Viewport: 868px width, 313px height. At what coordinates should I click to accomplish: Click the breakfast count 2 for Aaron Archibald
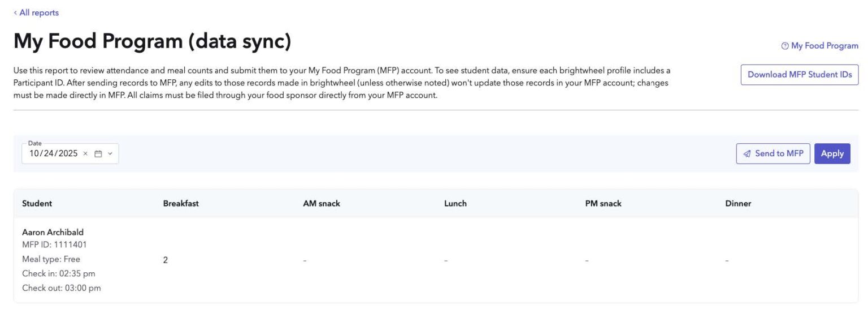[166, 260]
